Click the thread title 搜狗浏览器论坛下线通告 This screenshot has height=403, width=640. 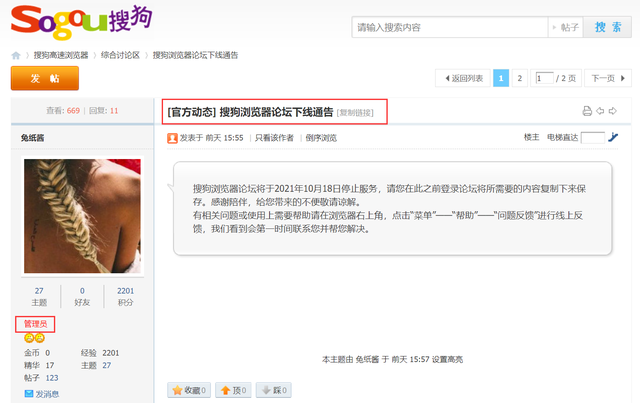pyautogui.click(x=276, y=112)
